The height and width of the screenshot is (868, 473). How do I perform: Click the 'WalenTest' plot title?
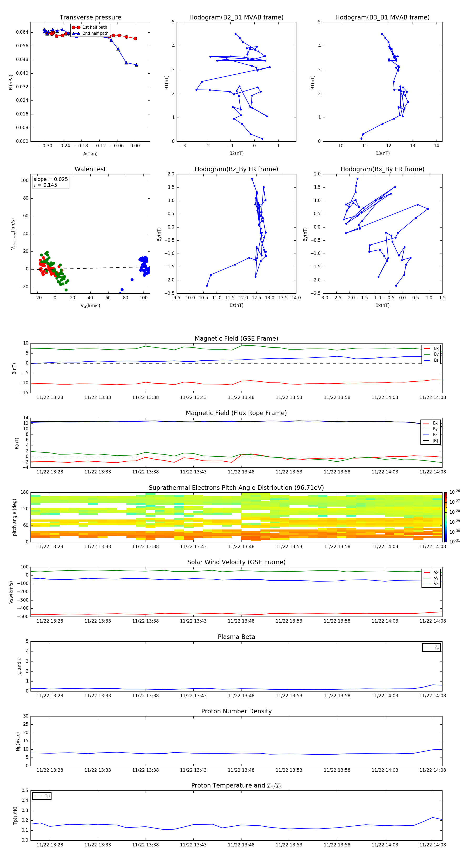(x=90, y=169)
